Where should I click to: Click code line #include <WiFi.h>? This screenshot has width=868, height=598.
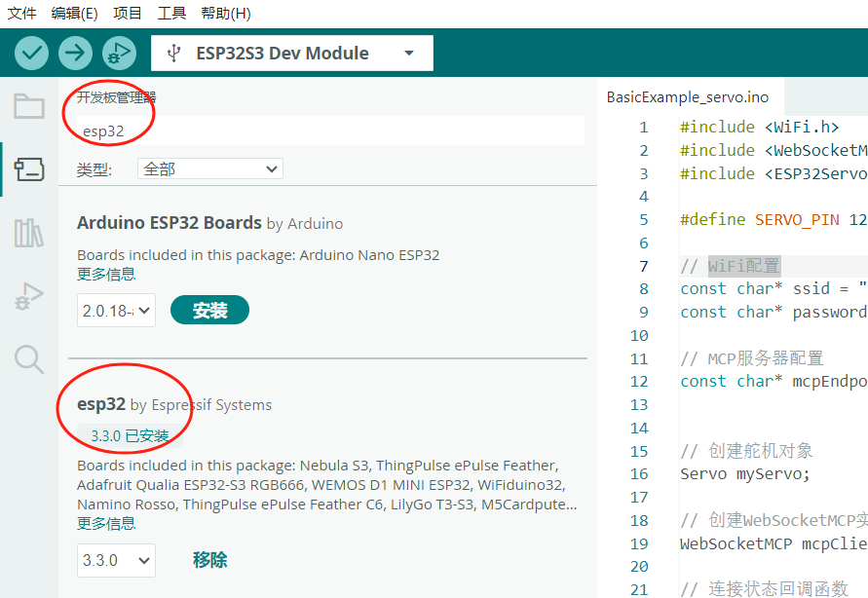(759, 127)
